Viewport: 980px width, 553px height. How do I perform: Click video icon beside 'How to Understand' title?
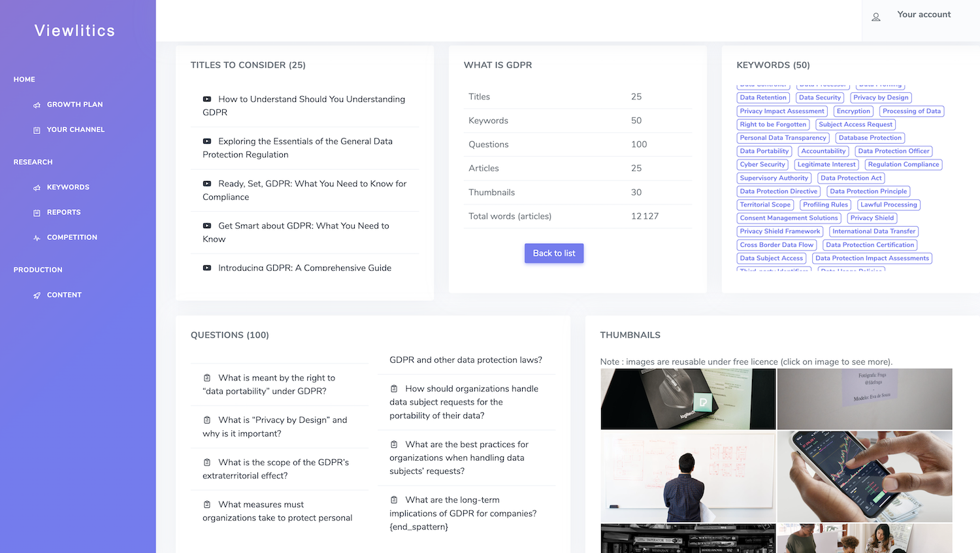(207, 99)
